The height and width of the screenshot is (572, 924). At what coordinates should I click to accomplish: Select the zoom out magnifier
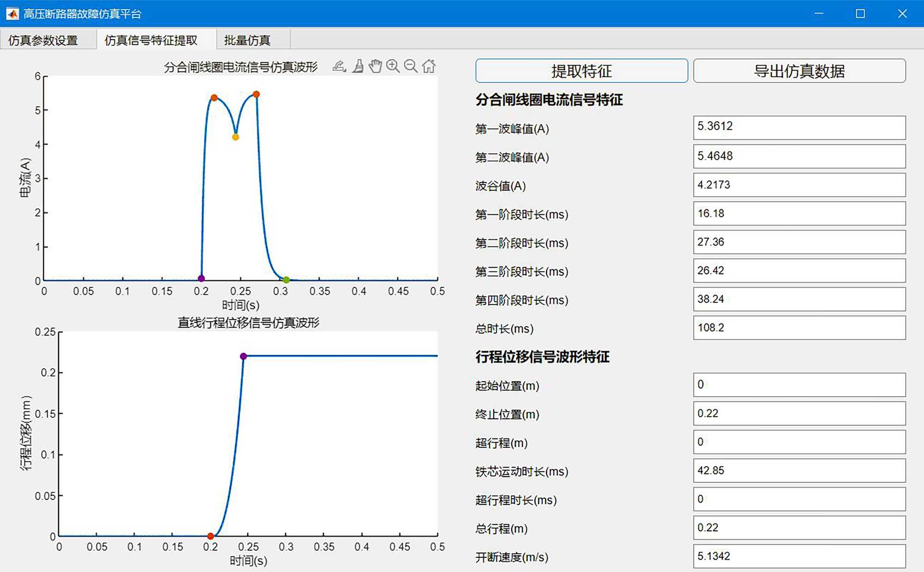[x=410, y=66]
